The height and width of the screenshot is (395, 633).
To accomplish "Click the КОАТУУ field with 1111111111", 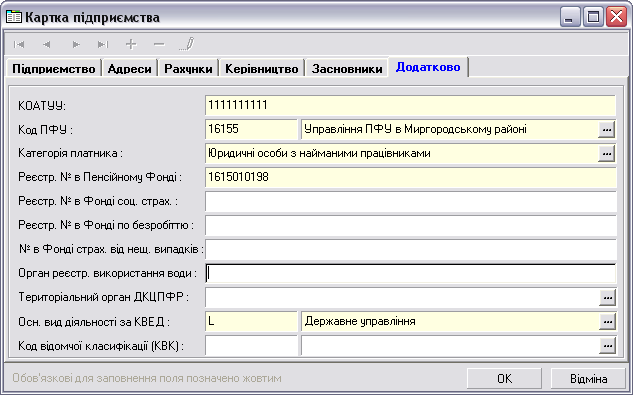I will (410, 106).
